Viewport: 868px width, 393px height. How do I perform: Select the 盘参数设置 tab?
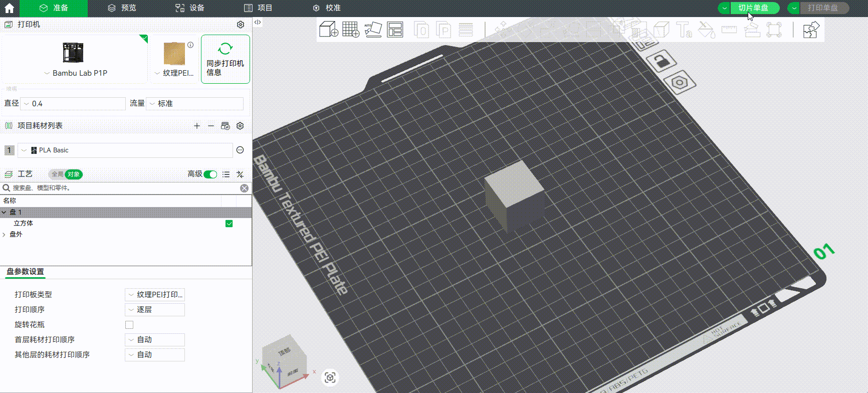pyautogui.click(x=25, y=272)
